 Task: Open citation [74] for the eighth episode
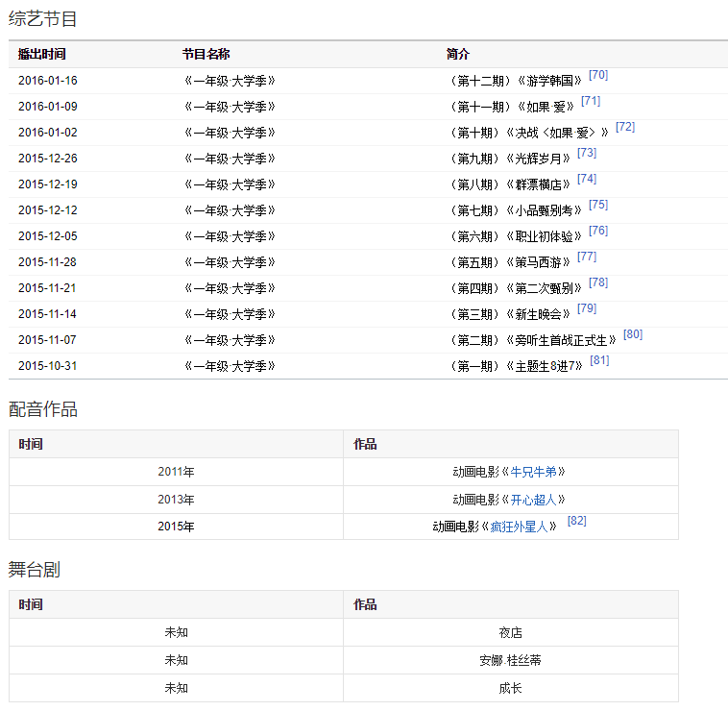587,179
